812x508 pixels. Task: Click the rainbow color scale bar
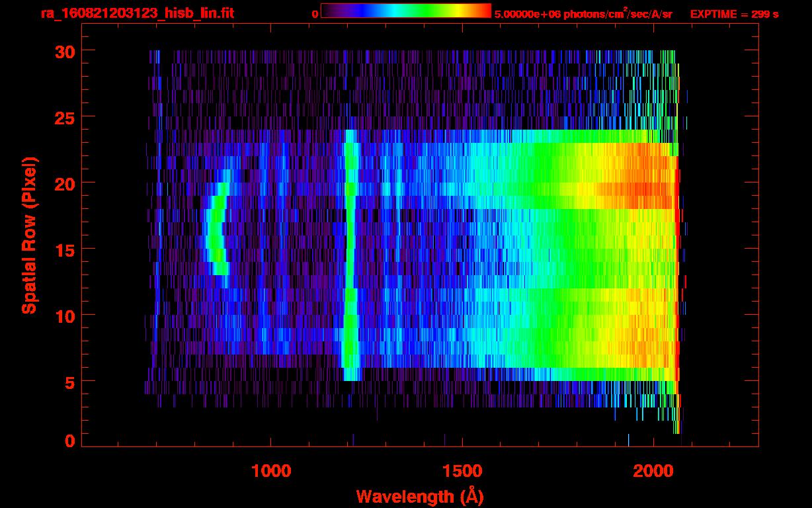pos(406,11)
